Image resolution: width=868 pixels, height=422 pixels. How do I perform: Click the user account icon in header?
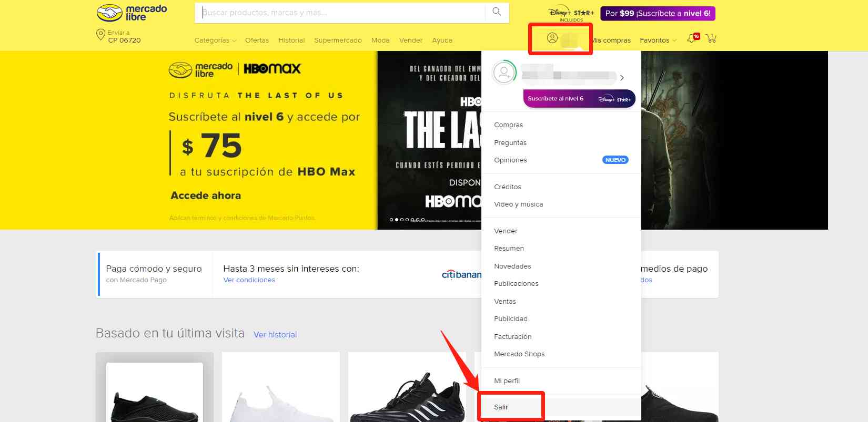click(x=552, y=38)
